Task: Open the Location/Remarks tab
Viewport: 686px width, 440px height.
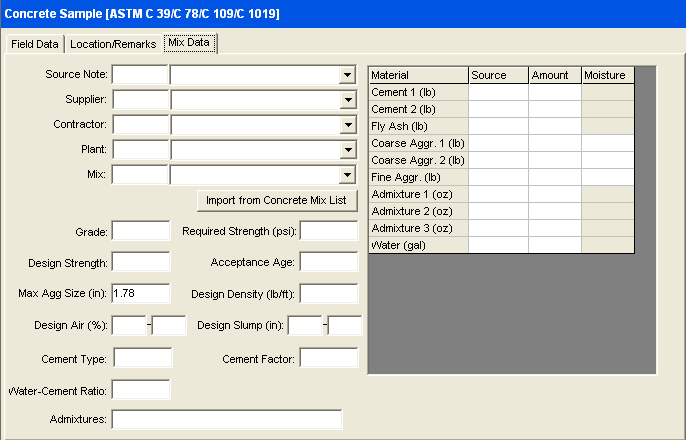Action: pos(113,44)
